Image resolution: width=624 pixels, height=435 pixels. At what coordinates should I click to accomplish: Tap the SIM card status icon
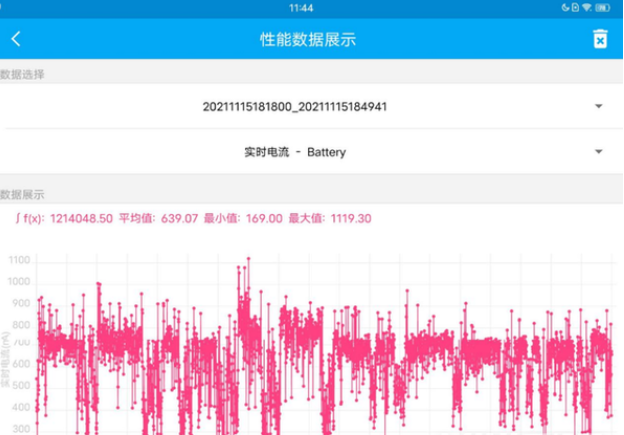coord(576,7)
